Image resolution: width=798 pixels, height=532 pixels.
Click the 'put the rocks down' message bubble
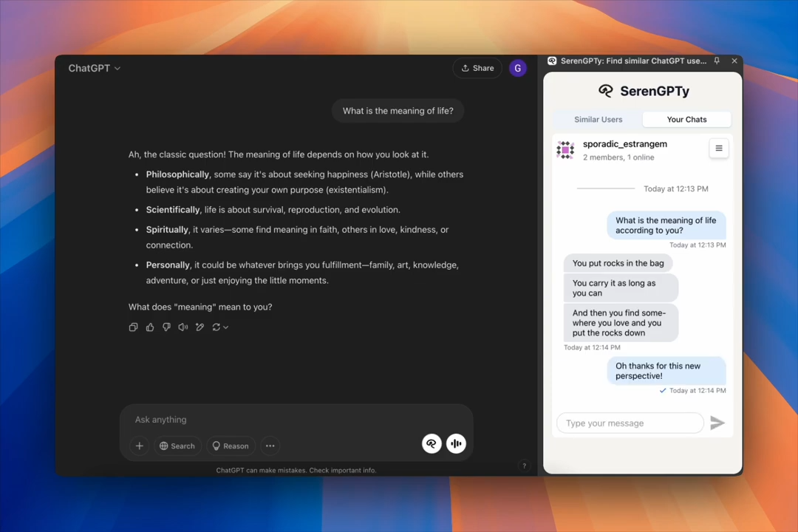pos(621,323)
